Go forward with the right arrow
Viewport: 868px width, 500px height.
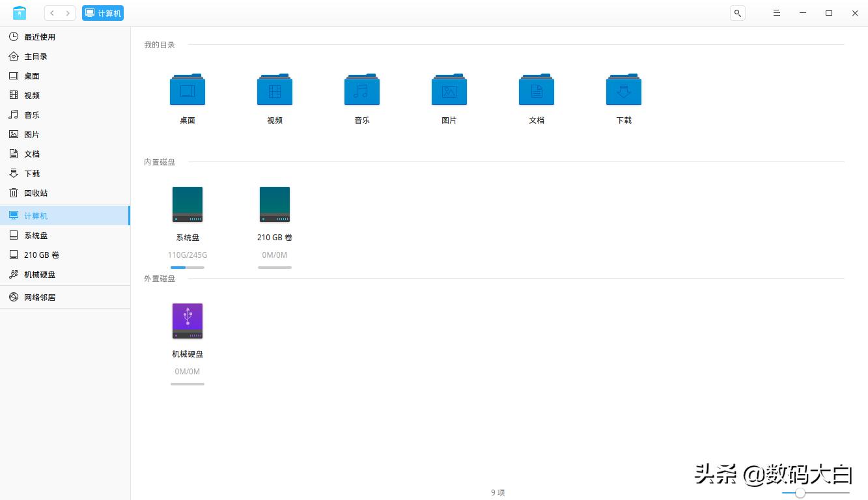(x=68, y=13)
